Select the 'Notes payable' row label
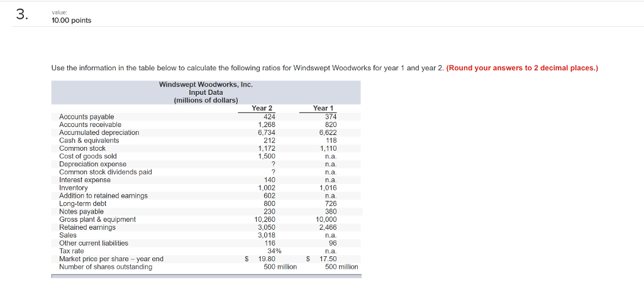Screen dimensions: 644x292 [81, 212]
